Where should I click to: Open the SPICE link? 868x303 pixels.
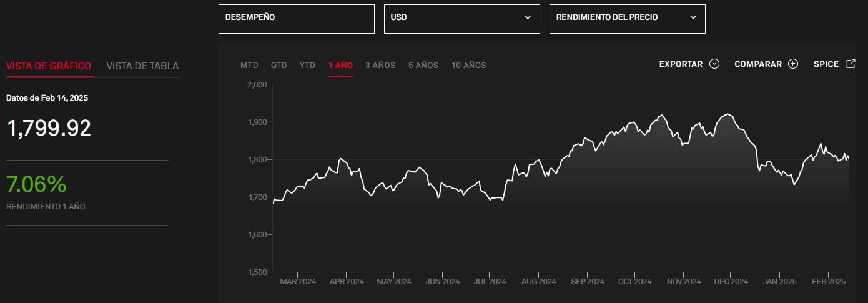[826, 64]
